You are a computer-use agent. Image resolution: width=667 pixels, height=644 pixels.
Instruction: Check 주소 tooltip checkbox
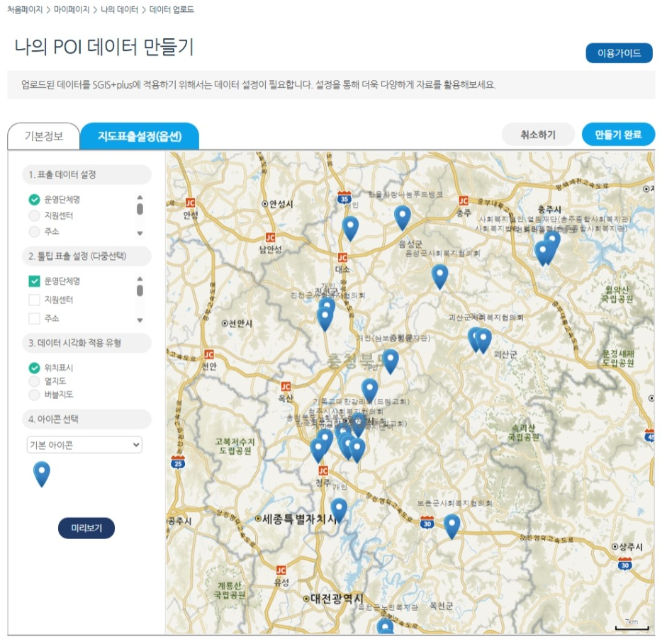click(x=35, y=318)
